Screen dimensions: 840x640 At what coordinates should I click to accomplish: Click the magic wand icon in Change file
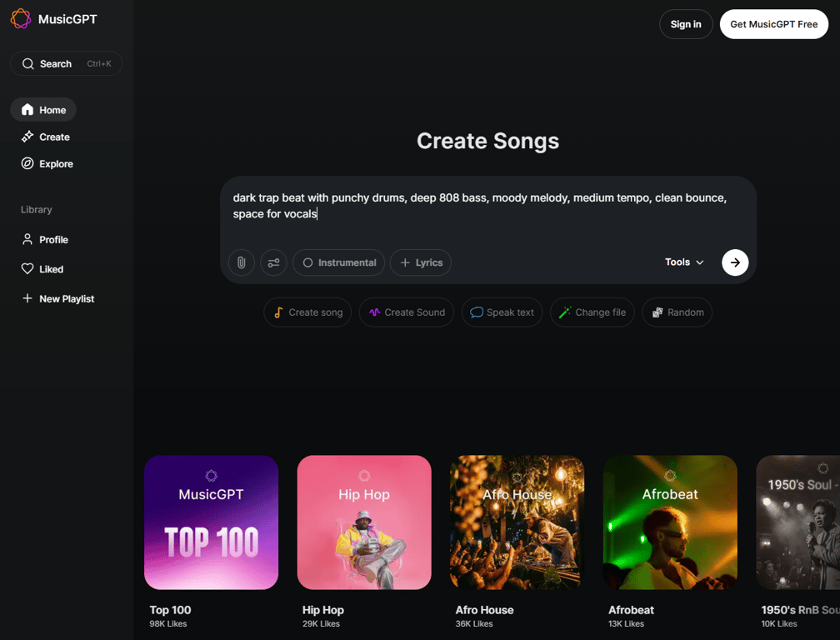click(x=565, y=312)
